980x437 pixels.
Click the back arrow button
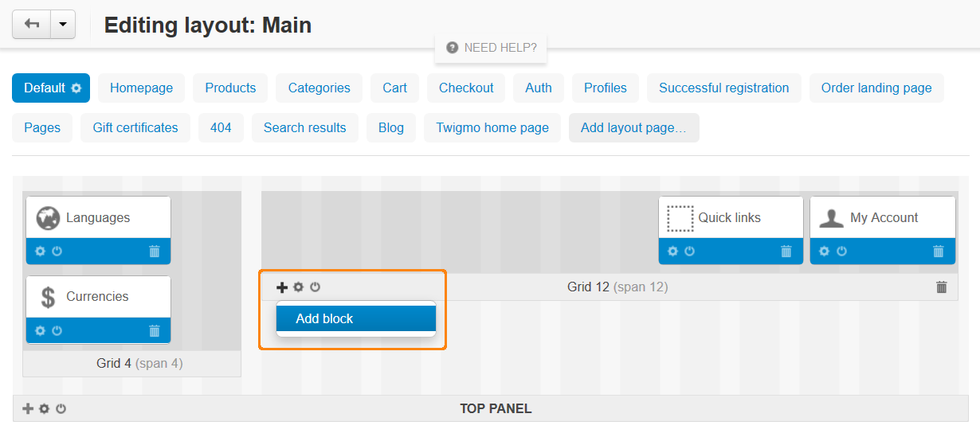point(32,25)
